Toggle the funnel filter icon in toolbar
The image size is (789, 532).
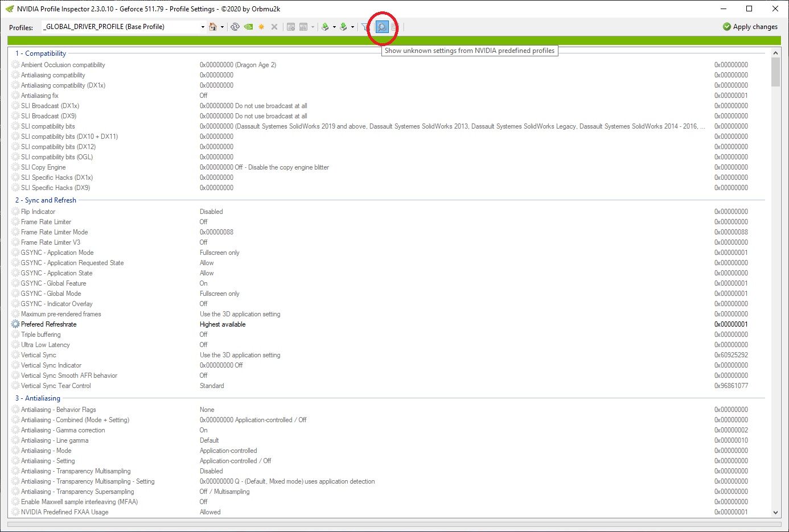click(365, 27)
